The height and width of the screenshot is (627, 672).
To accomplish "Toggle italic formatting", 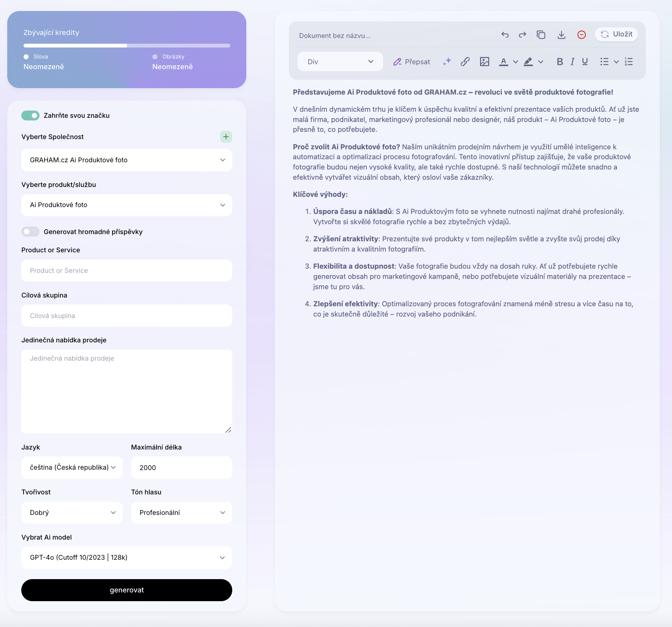I will click(x=572, y=62).
